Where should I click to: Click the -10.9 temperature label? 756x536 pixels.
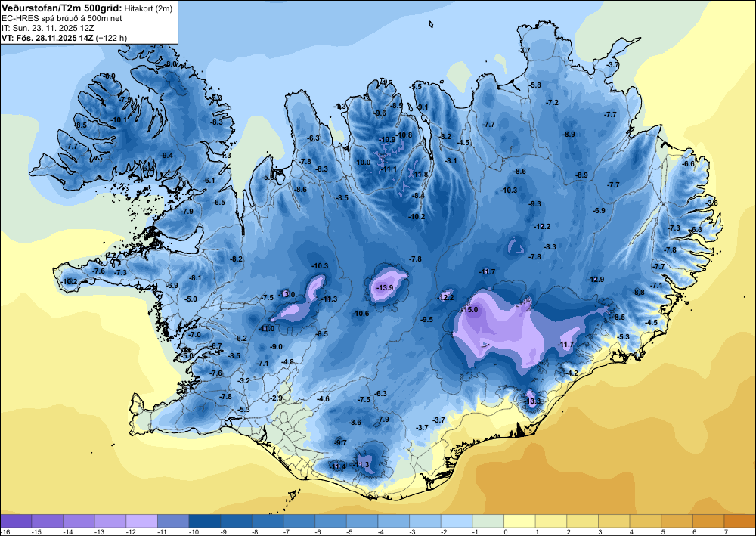pyautogui.click(x=387, y=140)
